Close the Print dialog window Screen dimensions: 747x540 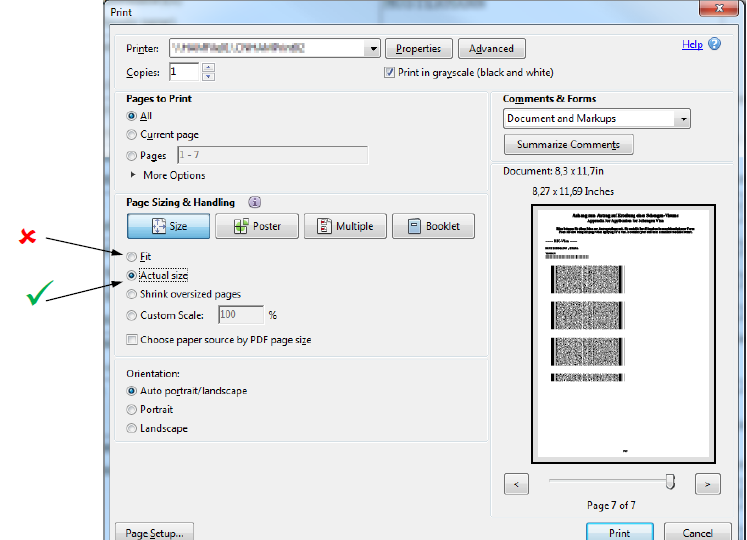(721, 9)
